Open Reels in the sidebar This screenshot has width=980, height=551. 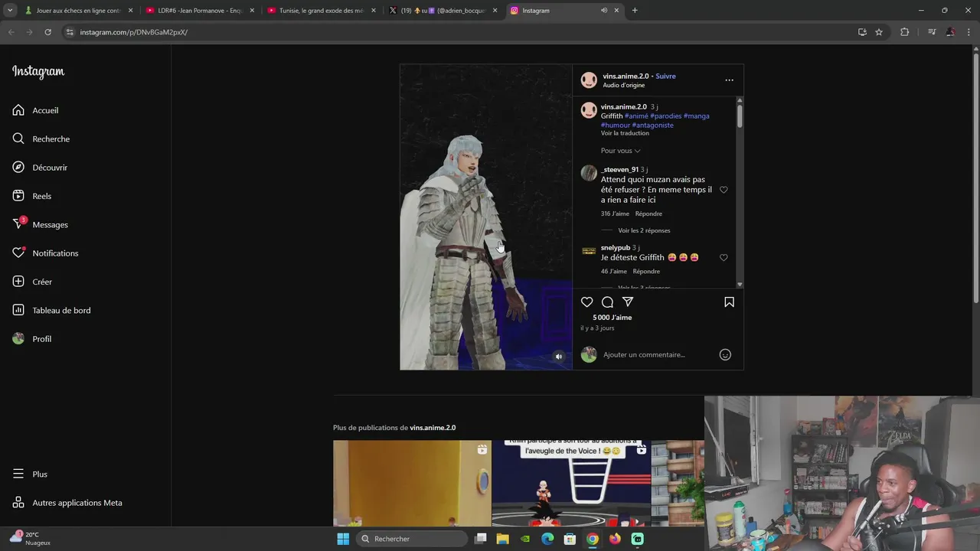32,196
